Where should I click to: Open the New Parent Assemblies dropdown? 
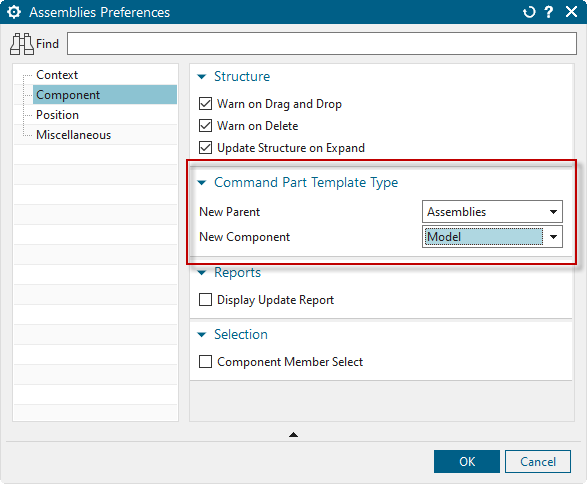point(492,212)
